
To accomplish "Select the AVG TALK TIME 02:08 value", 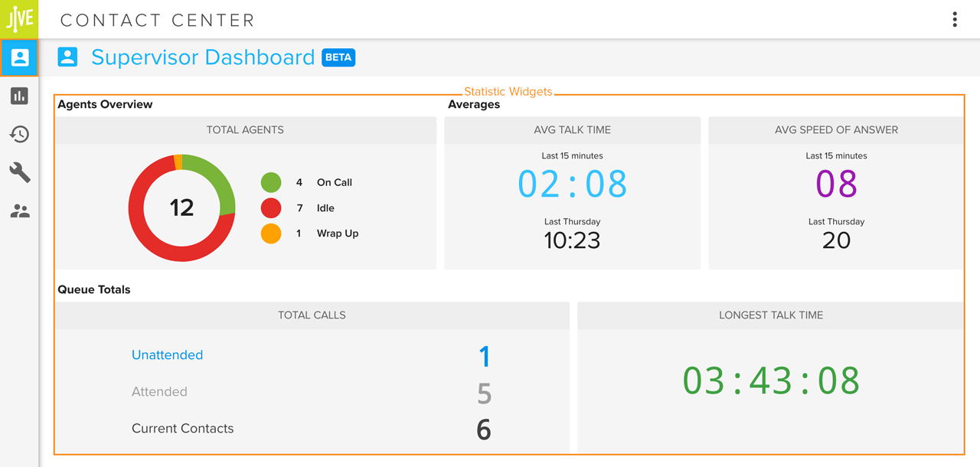I will pyautogui.click(x=572, y=184).
